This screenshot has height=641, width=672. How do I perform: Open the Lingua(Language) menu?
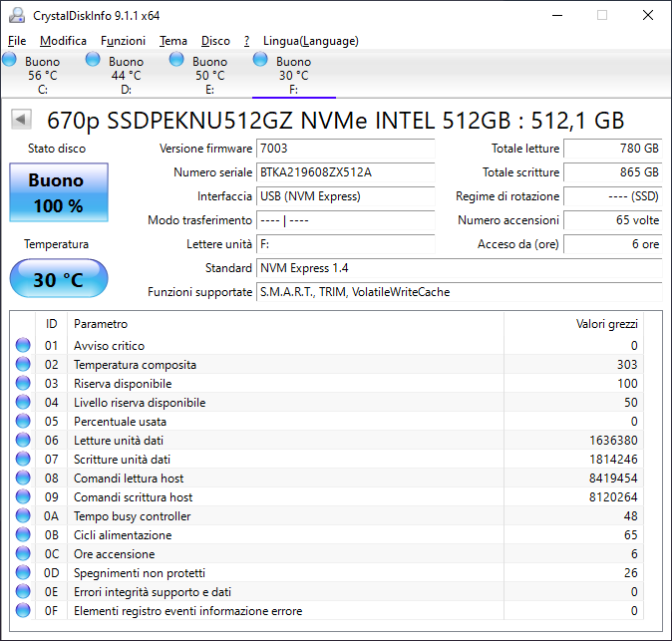(311, 41)
